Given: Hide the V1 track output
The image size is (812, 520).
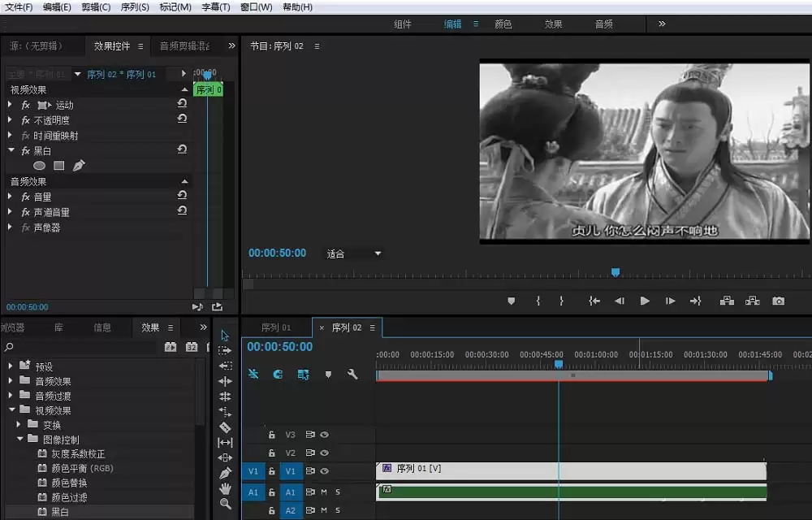Looking at the screenshot, I should tap(324, 470).
